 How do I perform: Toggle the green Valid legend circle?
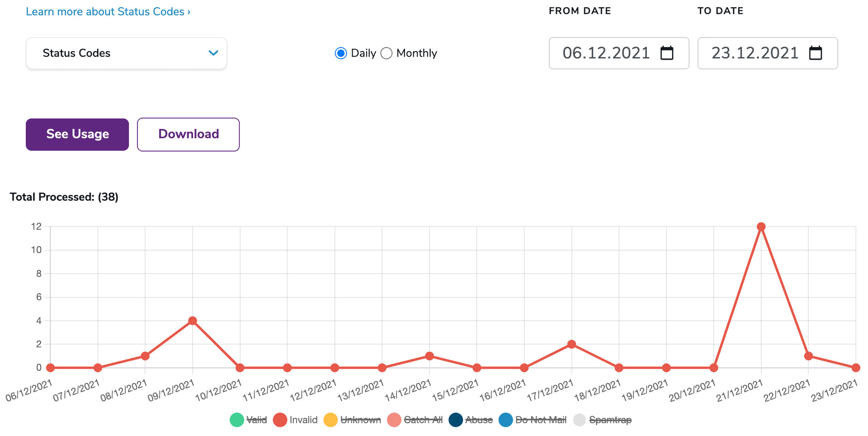click(x=237, y=420)
